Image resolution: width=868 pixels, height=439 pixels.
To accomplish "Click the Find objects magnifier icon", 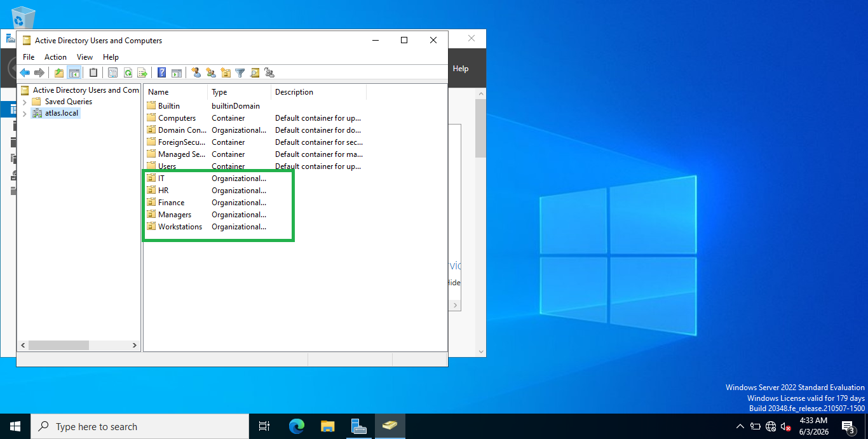I will 255,72.
